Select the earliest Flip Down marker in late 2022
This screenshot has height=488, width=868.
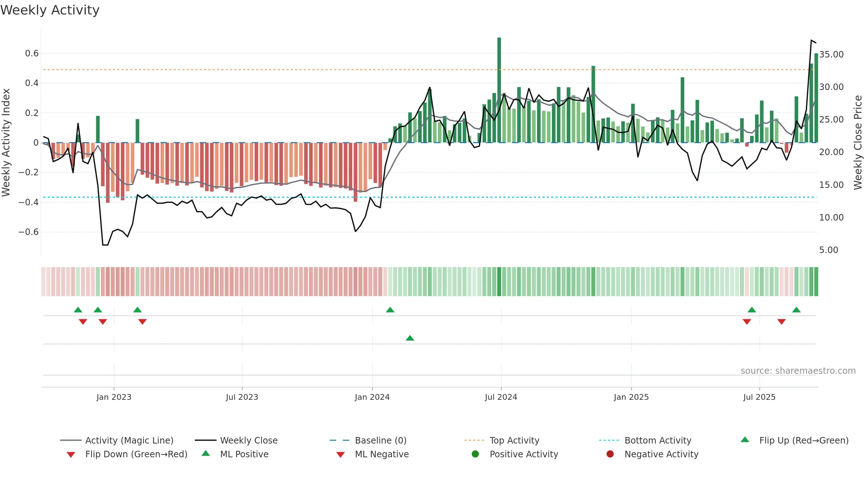(83, 322)
